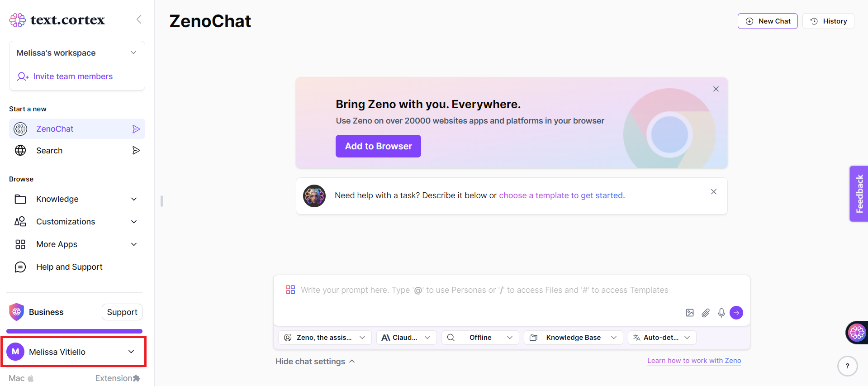Expand Melissa's workspace switcher

133,52
